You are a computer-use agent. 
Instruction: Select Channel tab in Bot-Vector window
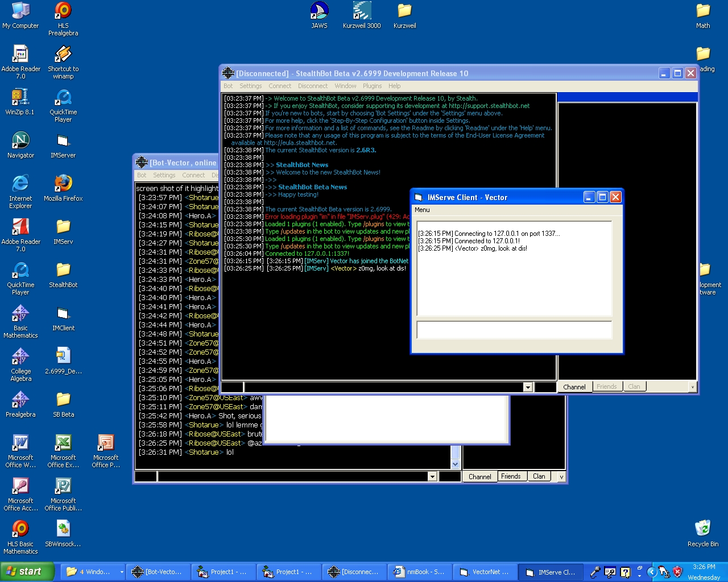click(x=480, y=477)
